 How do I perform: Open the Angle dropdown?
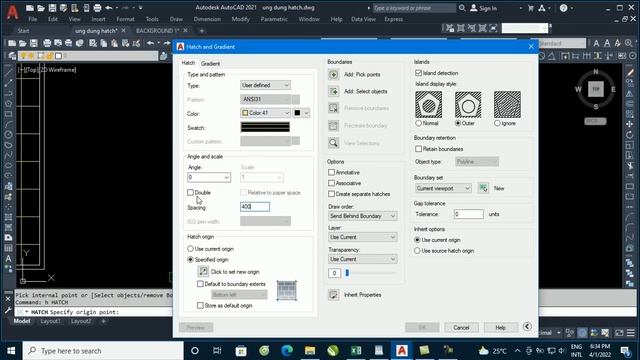[x=209, y=177]
